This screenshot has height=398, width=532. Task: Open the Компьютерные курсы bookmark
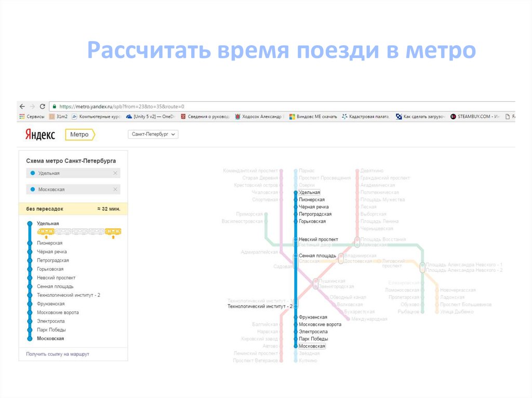96,117
